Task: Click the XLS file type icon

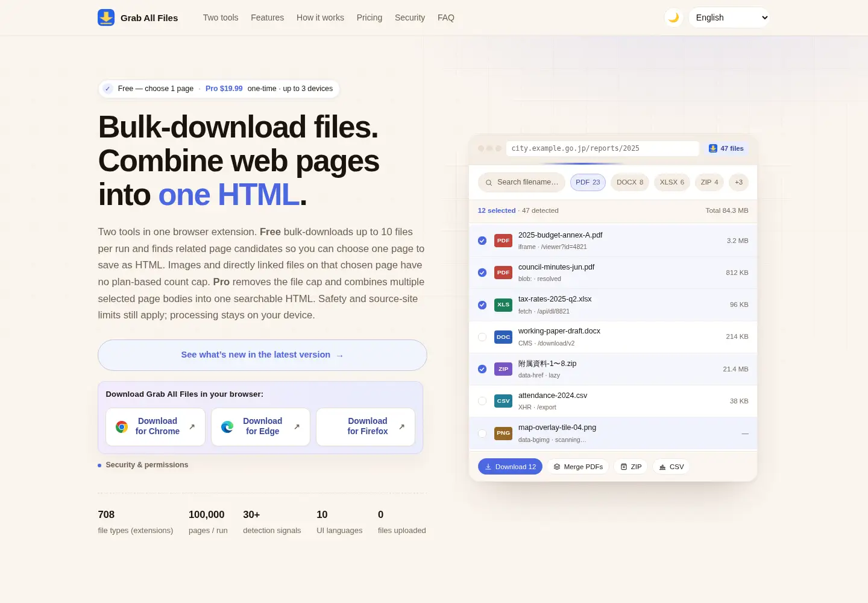Action: (503, 305)
